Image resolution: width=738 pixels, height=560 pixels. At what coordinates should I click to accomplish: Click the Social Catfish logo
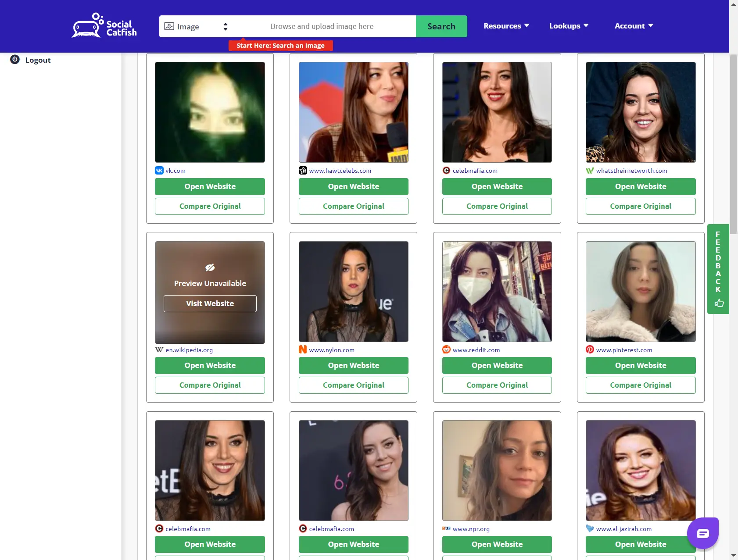click(x=104, y=26)
